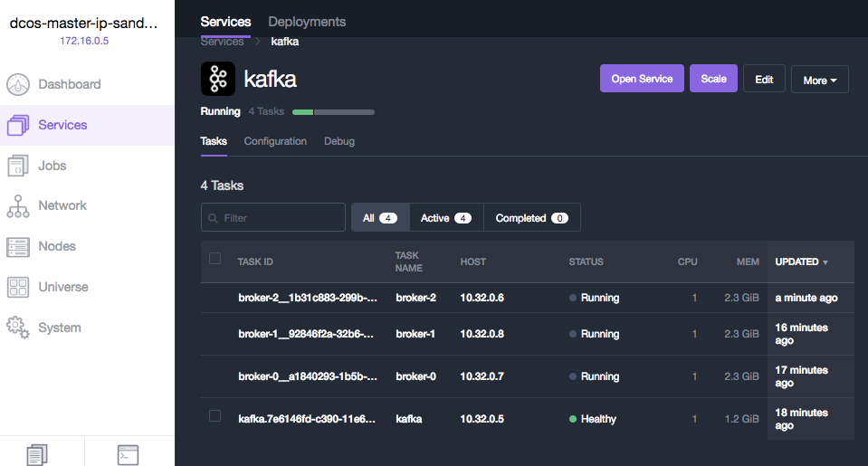Click the Edit button
The width and height of the screenshot is (868, 466).
click(x=764, y=79)
